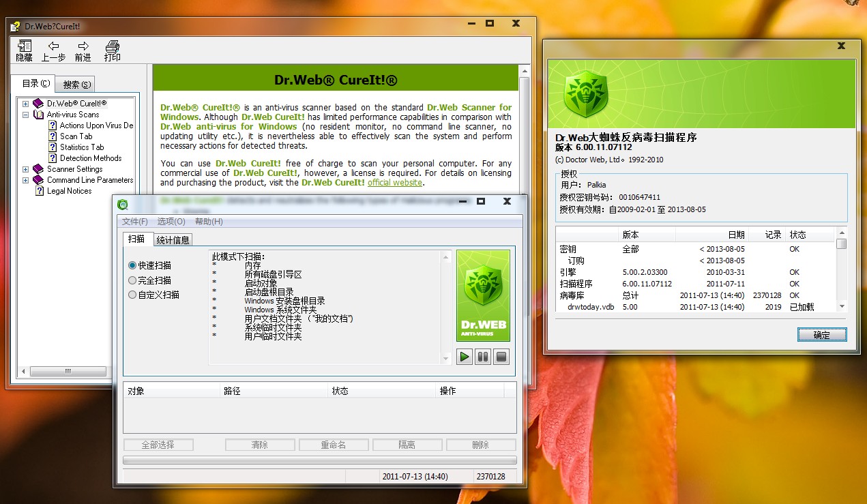Image resolution: width=867 pixels, height=504 pixels.
Task: Click about dialog list scroll down arrow
Action: 842,307
